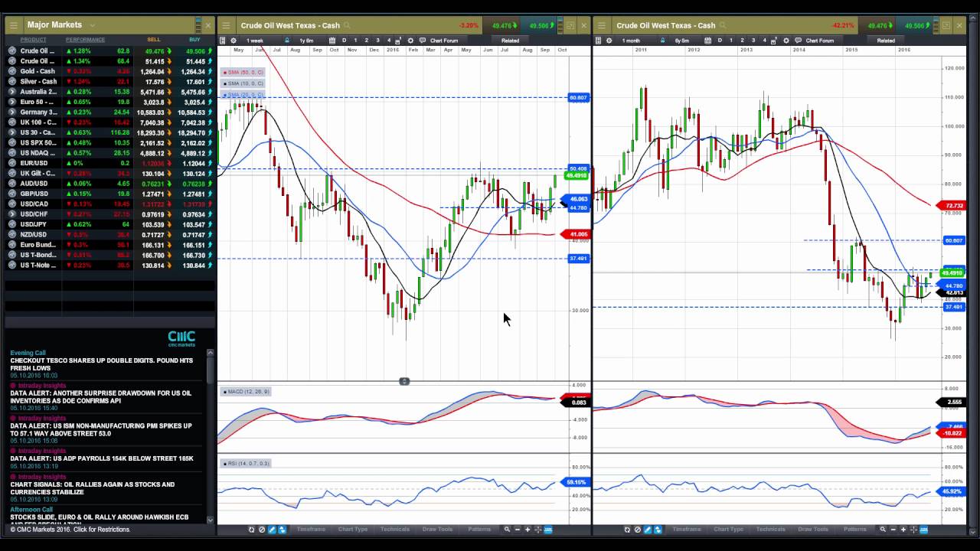Click the reset icon in left chart bottom bar
The image size is (980, 551).
pyautogui.click(x=252, y=529)
